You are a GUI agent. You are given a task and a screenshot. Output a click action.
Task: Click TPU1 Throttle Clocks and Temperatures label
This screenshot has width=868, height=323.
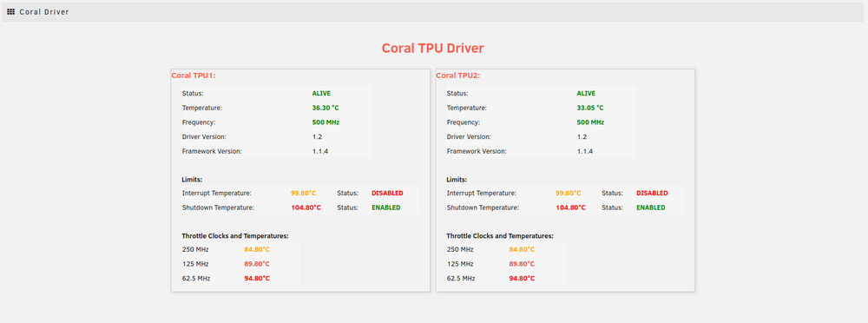235,236
